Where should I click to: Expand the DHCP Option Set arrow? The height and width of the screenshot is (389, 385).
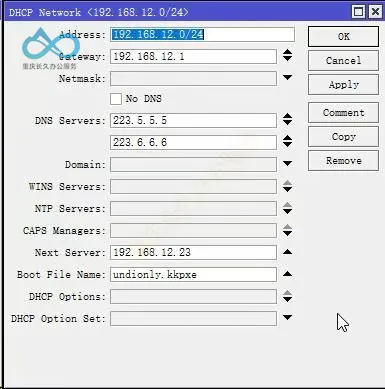[x=287, y=318]
